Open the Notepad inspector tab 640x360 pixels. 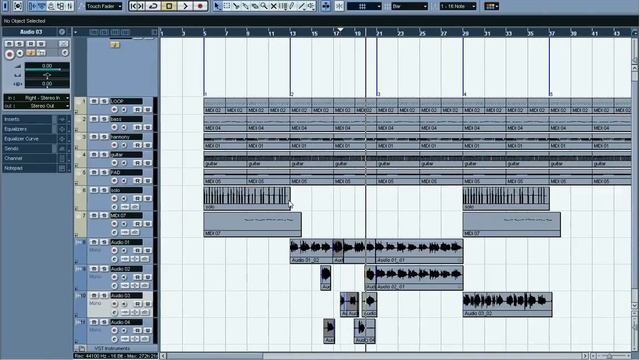(x=28, y=168)
